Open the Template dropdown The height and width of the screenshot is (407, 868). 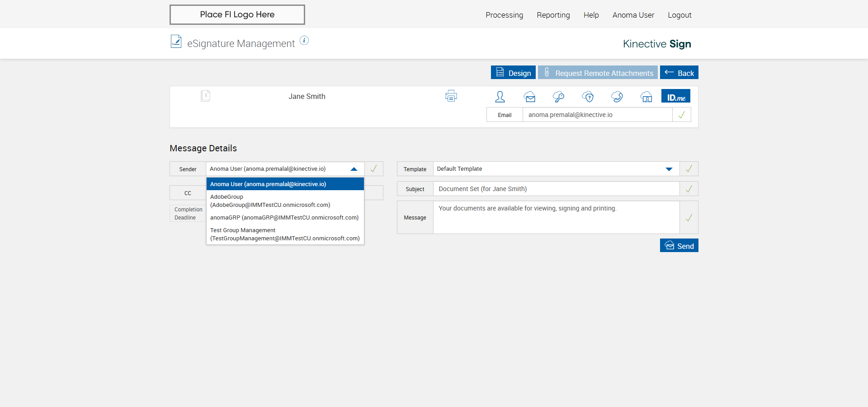tap(669, 169)
